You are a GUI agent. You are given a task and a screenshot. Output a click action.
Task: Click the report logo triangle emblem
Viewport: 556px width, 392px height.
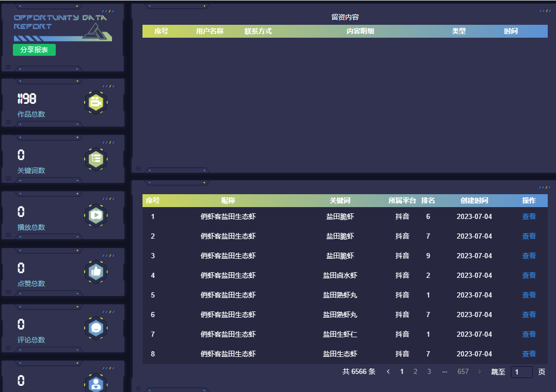coord(95,31)
